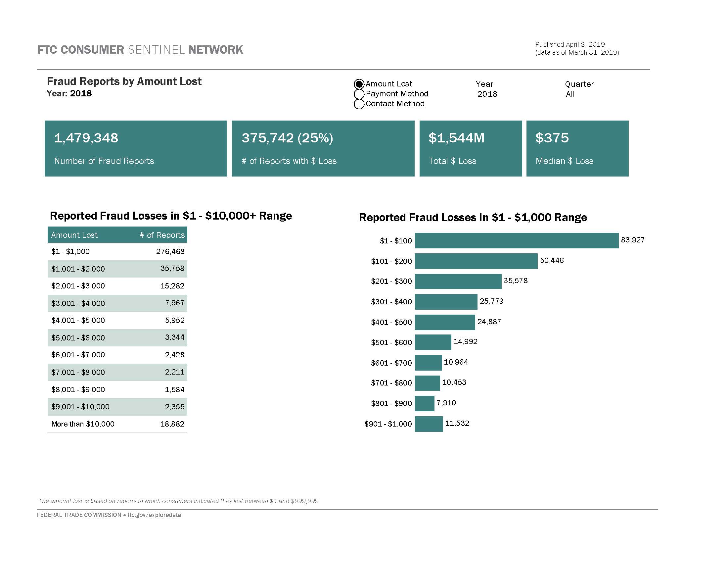Click the # of Reports with $ Loss tile
Image resolution: width=728 pixels, height=563 pixels.
pos(323,148)
